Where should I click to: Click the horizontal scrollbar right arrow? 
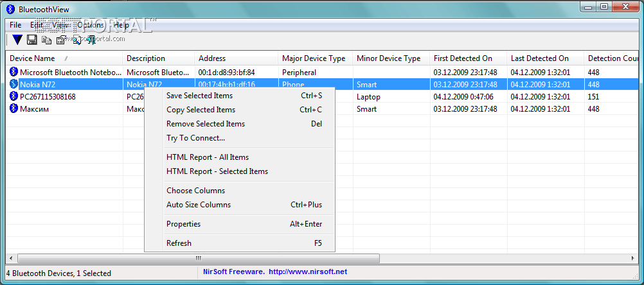coord(632,258)
